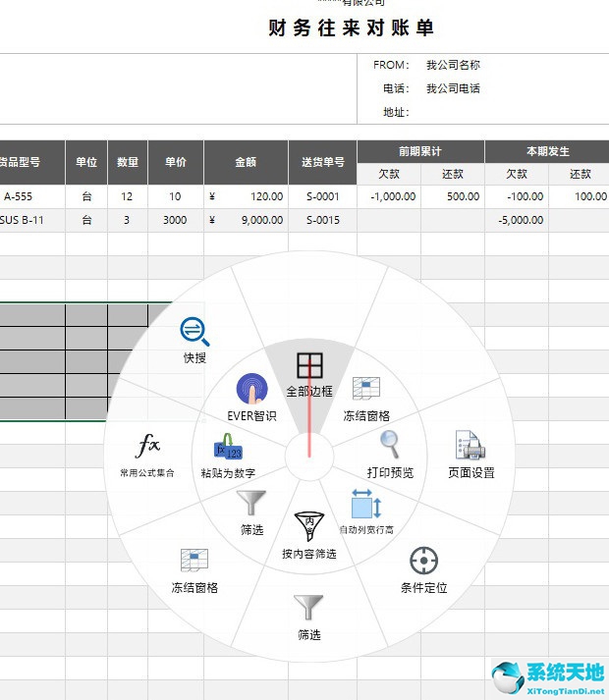Open the 快搜 quick search tool

point(194,340)
